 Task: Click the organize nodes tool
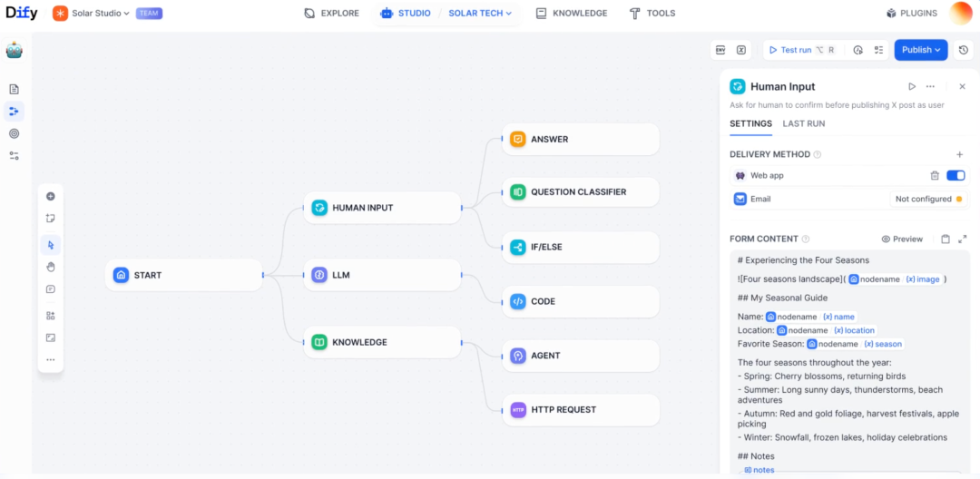point(51,316)
